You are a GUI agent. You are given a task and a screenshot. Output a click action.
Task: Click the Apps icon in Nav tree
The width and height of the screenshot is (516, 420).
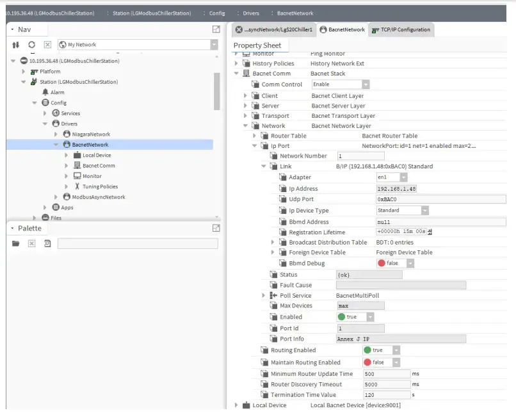(x=56, y=207)
